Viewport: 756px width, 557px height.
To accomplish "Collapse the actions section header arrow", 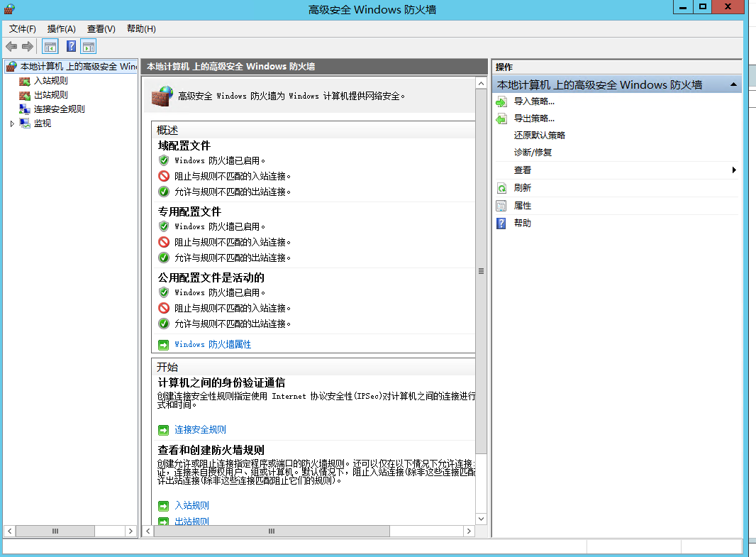I will point(733,84).
